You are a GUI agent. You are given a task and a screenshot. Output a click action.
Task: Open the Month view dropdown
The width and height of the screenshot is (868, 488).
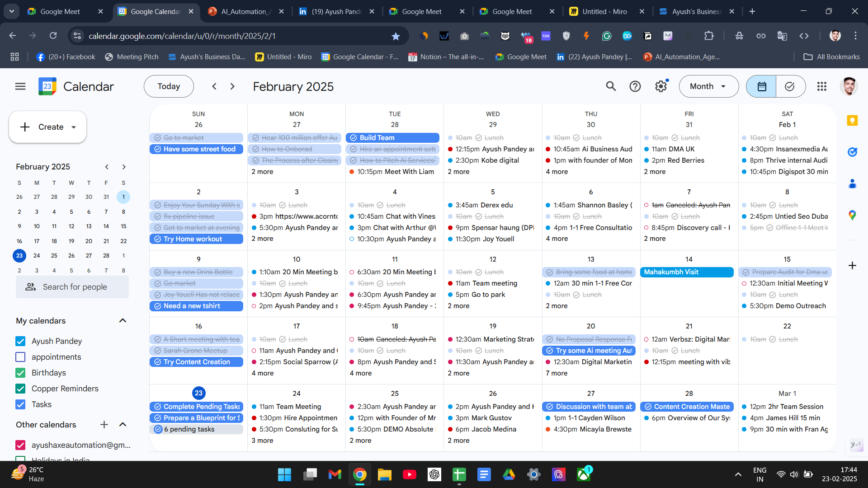coord(708,86)
